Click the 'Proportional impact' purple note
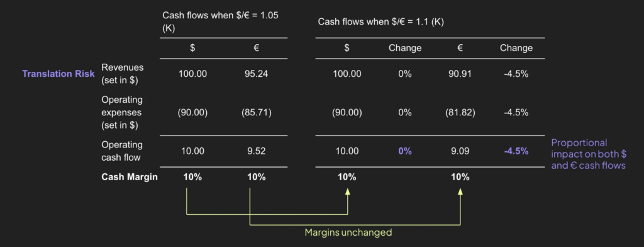This screenshot has width=644, height=247. click(588, 154)
